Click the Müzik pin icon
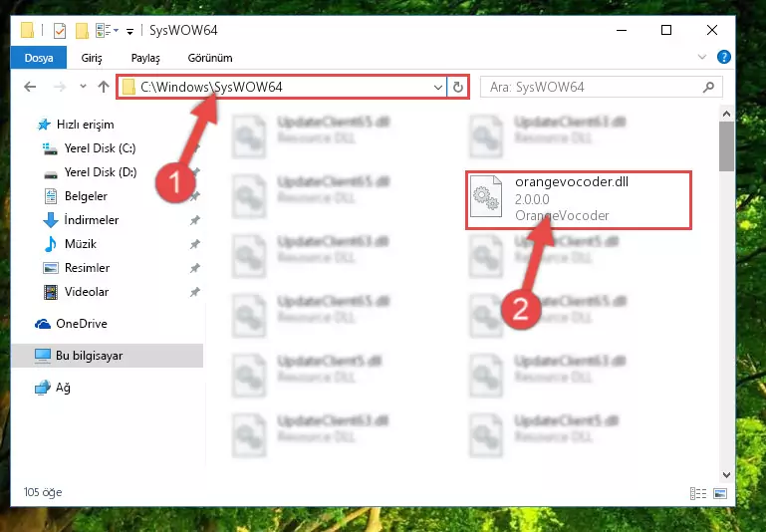766x532 pixels. click(195, 244)
